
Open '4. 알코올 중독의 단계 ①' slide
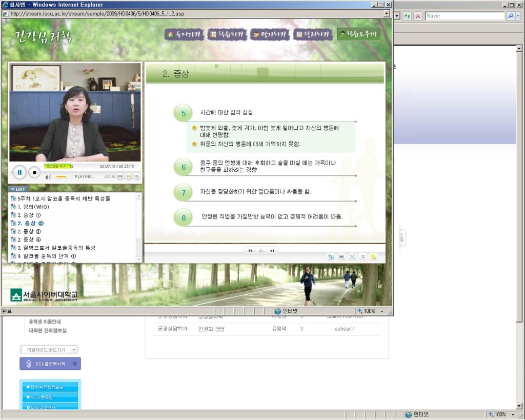point(47,256)
